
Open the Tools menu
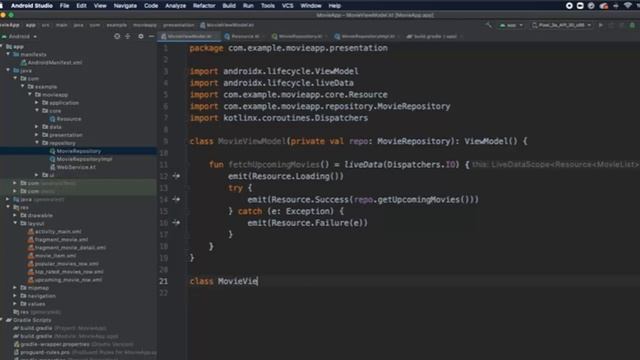point(267,6)
